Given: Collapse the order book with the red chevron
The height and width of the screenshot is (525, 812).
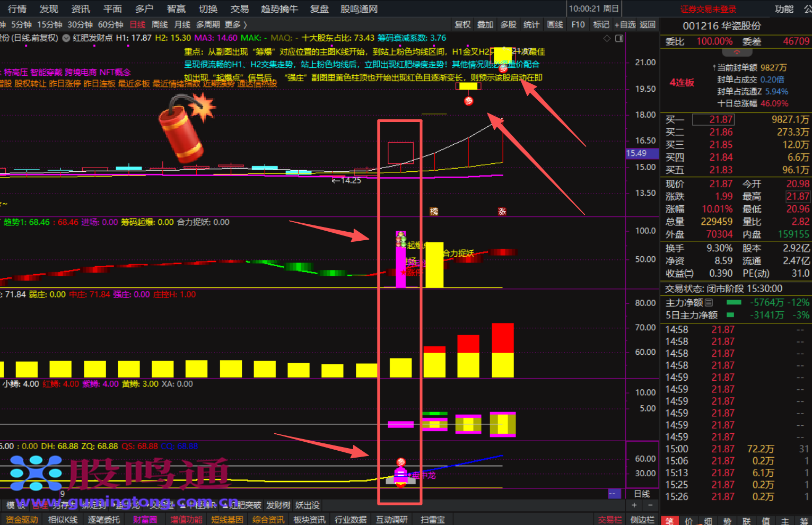Looking at the screenshot, I should (x=737, y=52).
